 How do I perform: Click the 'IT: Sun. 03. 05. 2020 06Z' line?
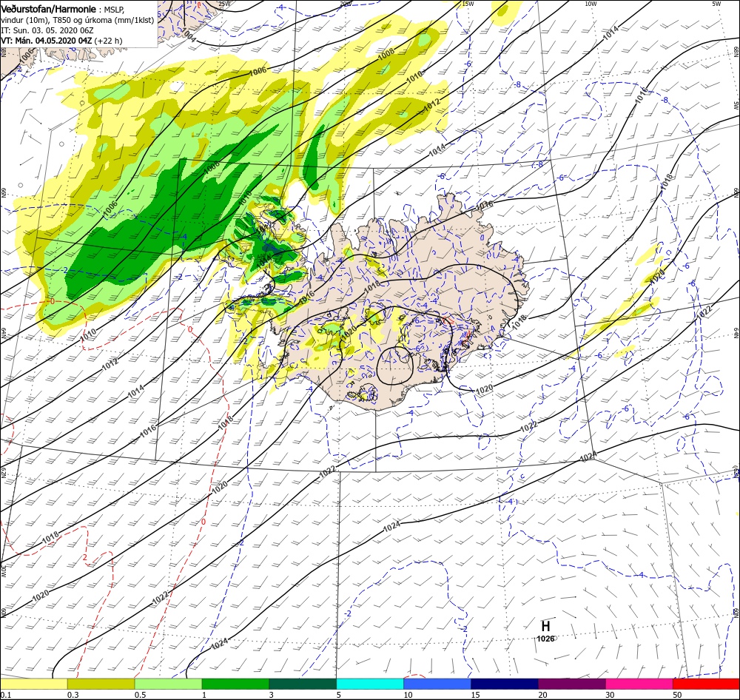(47, 30)
